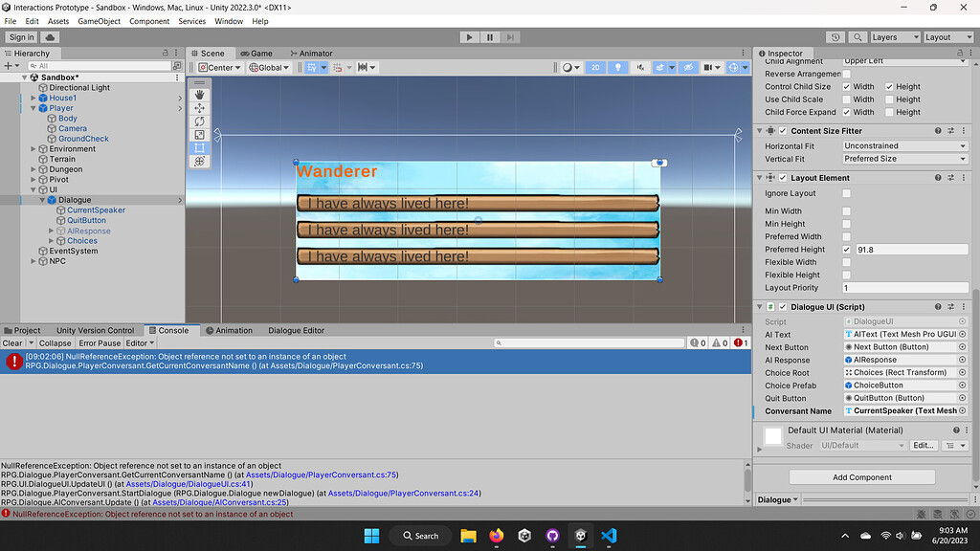Click the Layout Priority input field

(904, 288)
